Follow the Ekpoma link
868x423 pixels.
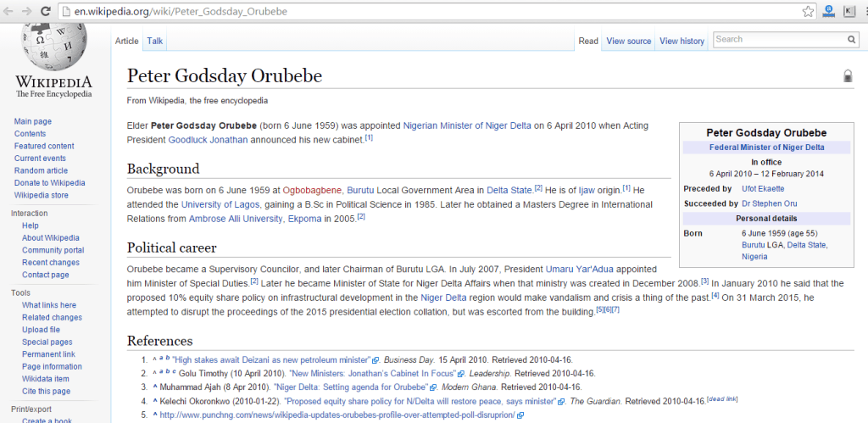(x=304, y=219)
